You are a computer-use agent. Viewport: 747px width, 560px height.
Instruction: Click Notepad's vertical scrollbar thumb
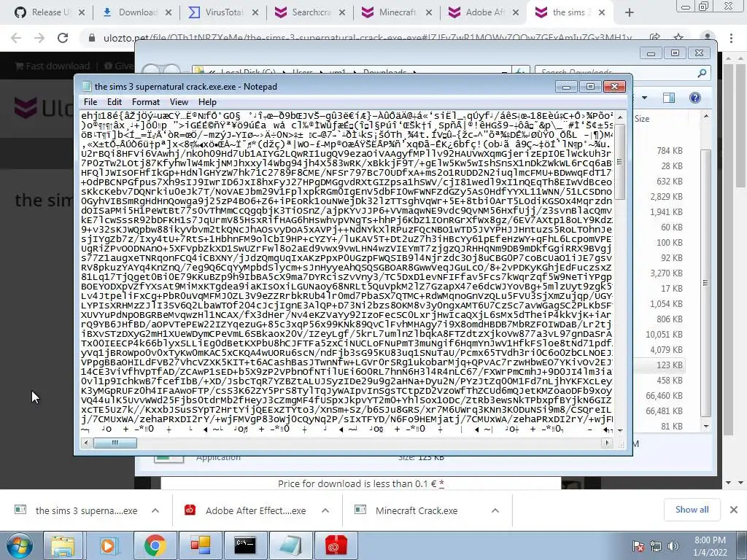620,162
